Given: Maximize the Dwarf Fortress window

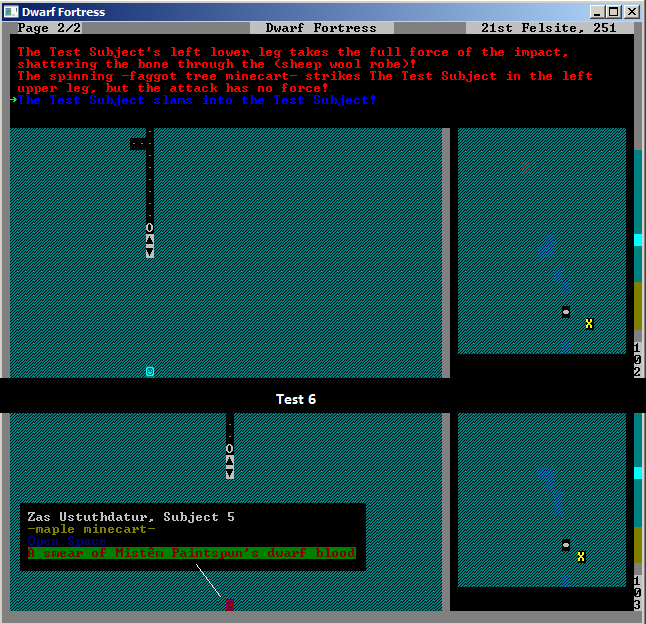Looking at the screenshot, I should pos(614,12).
